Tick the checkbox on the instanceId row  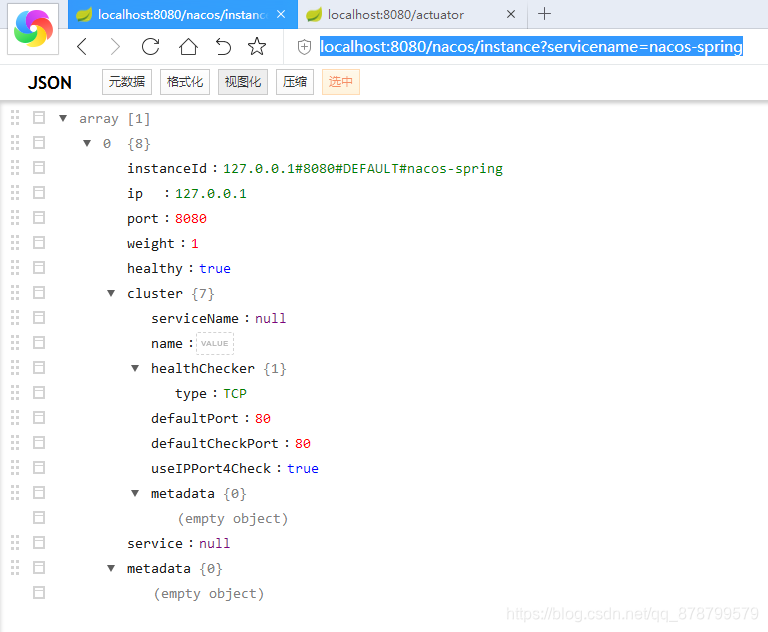(x=39, y=168)
